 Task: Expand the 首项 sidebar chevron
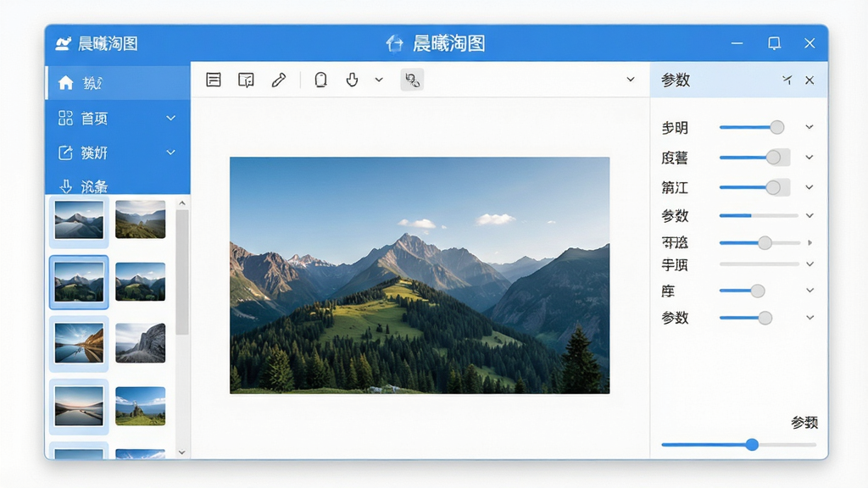pos(171,119)
